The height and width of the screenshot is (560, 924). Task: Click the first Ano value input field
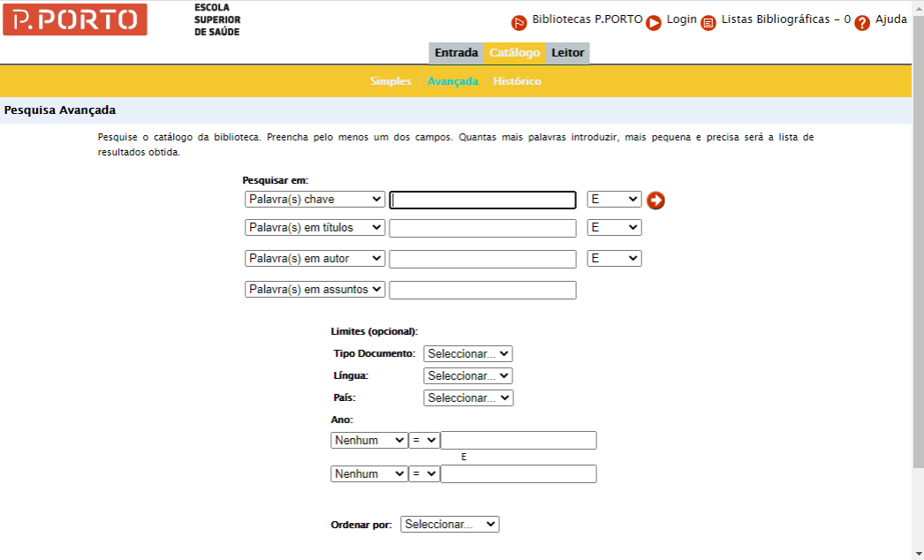[519, 440]
